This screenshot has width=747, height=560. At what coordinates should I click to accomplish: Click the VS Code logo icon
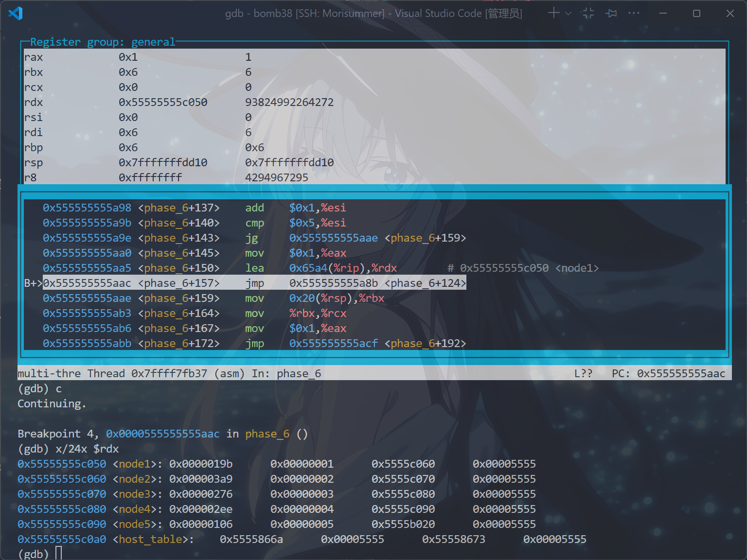pyautogui.click(x=16, y=13)
